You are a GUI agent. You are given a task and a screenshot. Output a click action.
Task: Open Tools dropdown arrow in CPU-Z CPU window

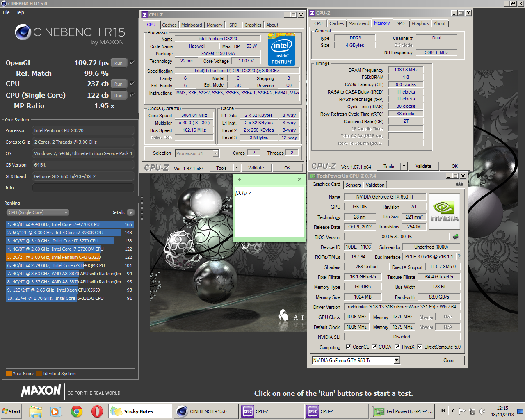point(236,168)
